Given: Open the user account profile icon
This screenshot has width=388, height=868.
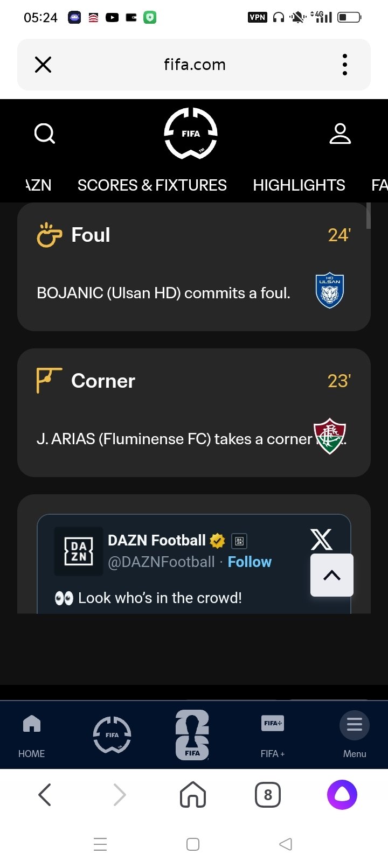Looking at the screenshot, I should (340, 134).
